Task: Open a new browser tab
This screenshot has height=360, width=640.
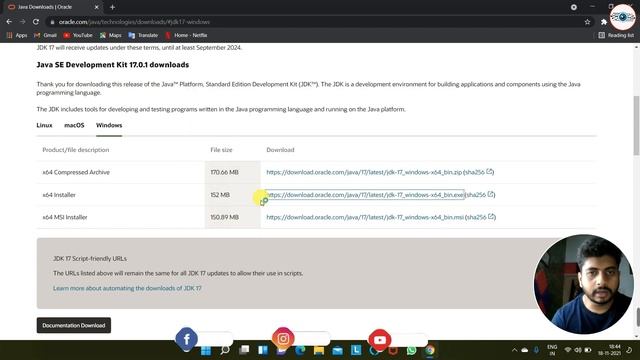Action: [112, 7]
